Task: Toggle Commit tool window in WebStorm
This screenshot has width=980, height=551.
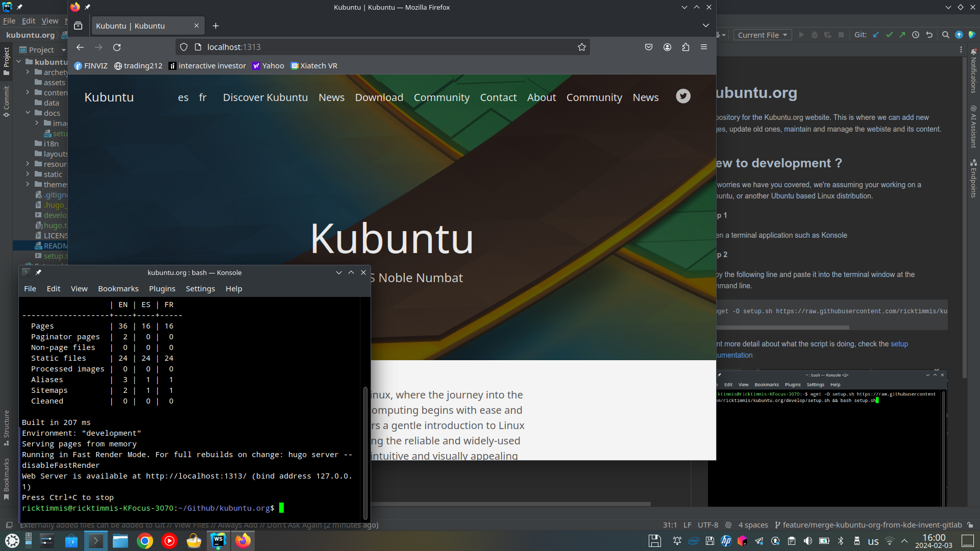Action: pos(6,102)
